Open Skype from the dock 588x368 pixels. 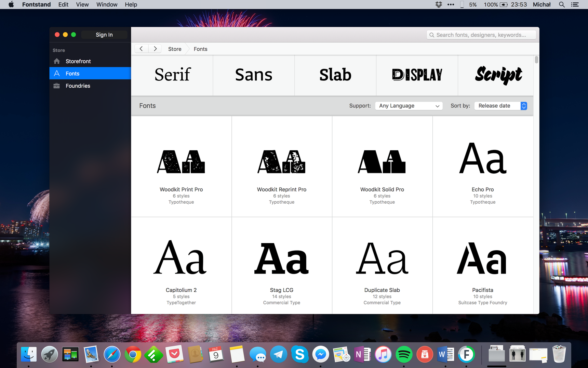click(299, 354)
